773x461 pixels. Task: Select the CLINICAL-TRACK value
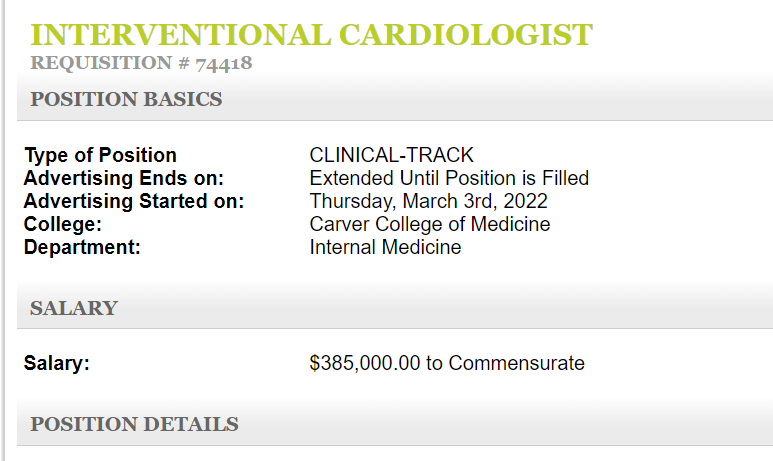tap(391, 155)
